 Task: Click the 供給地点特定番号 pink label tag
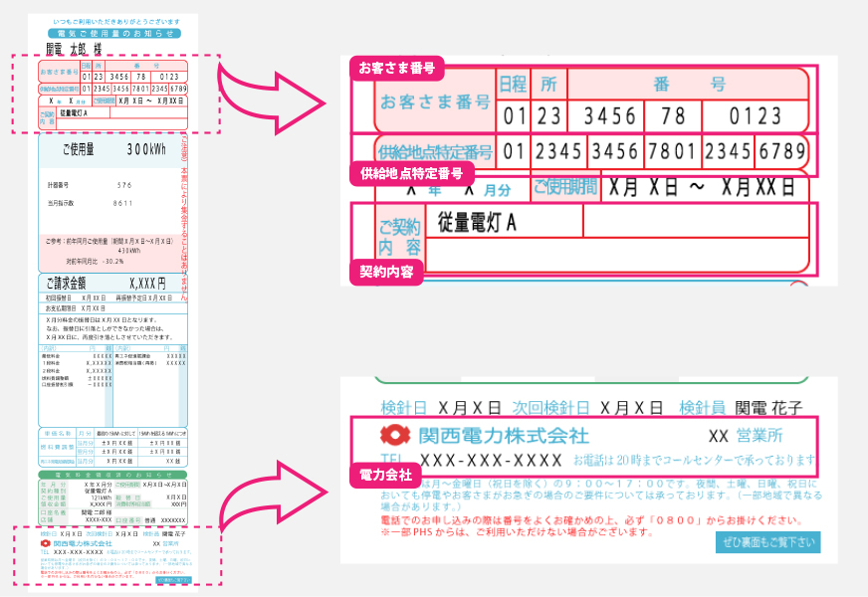click(411, 173)
